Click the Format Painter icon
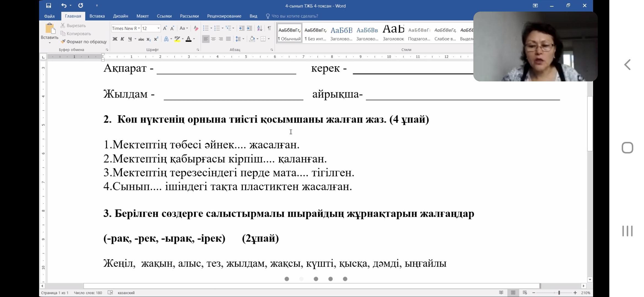The height and width of the screenshot is (297, 644). (63, 42)
